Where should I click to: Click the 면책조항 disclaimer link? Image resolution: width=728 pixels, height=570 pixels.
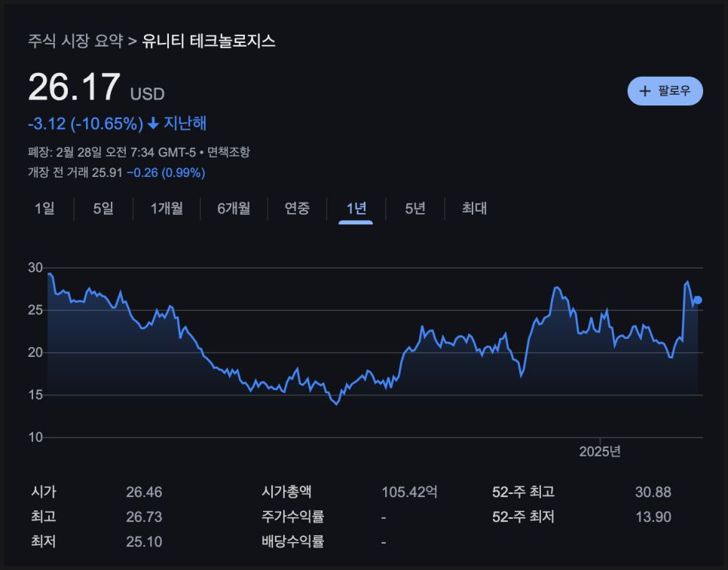[228, 152]
